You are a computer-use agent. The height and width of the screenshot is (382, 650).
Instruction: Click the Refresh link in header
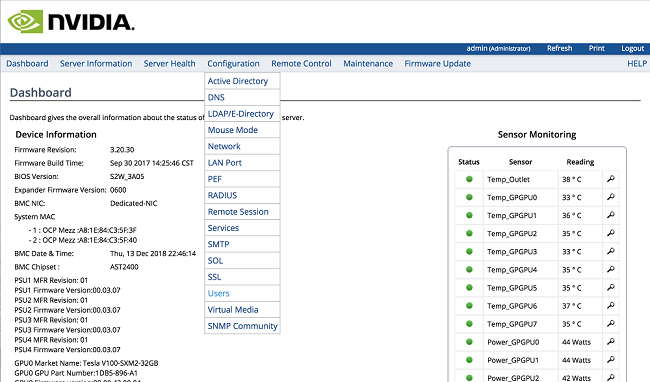559,48
